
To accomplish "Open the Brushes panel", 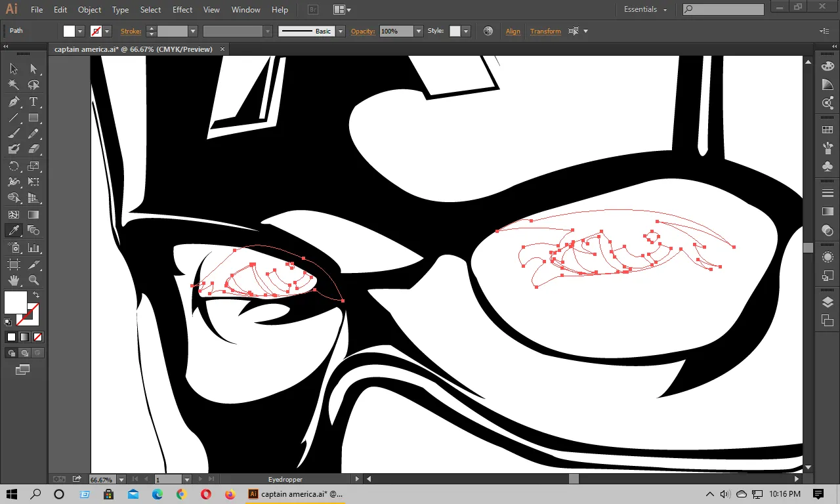I will point(828,148).
